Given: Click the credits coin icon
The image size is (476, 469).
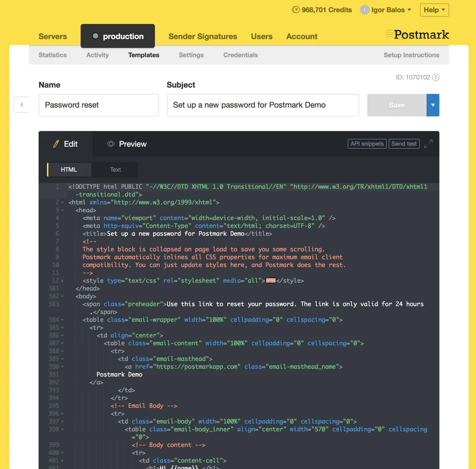Looking at the screenshot, I should pyautogui.click(x=296, y=10).
